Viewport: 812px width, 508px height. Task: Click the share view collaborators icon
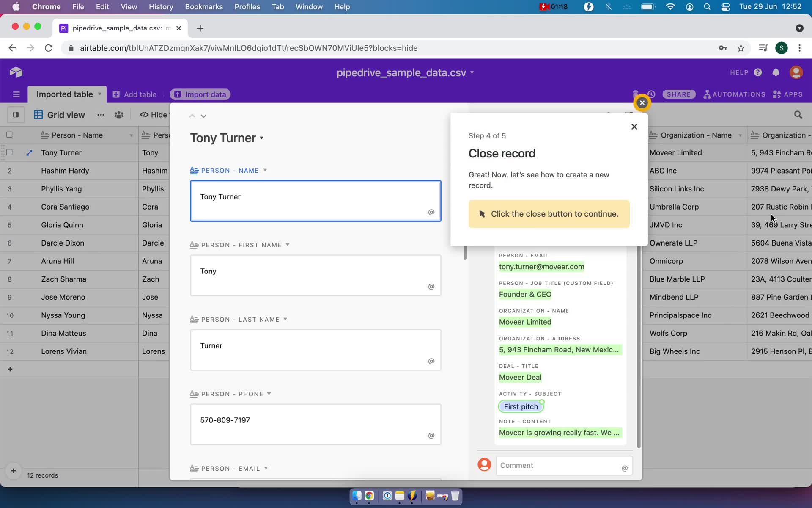click(x=119, y=115)
